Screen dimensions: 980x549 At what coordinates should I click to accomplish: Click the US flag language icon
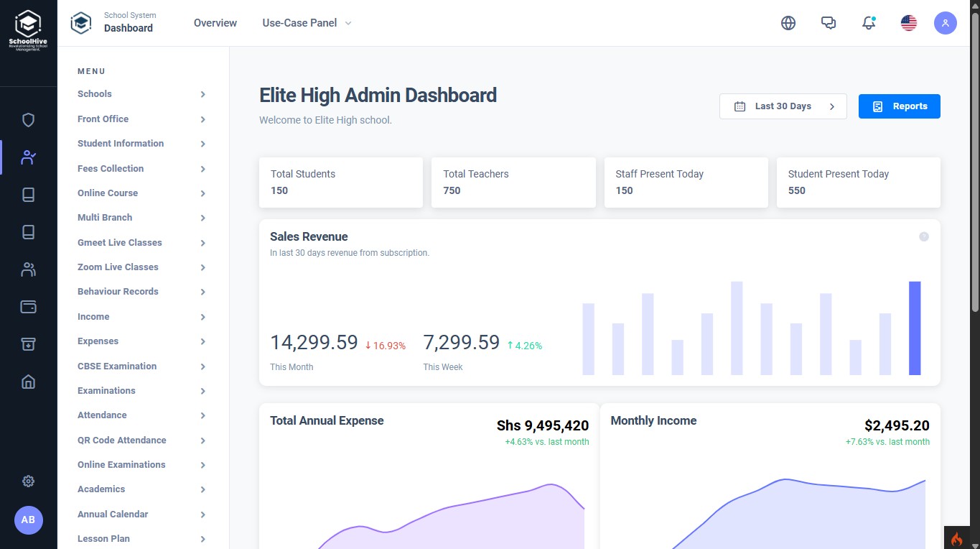[909, 23]
